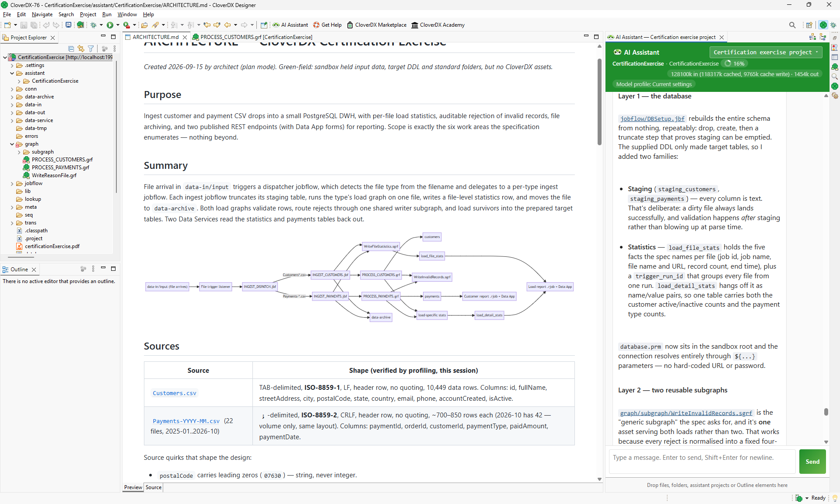Click the monitor icon in the toolbar

[x=68, y=25]
